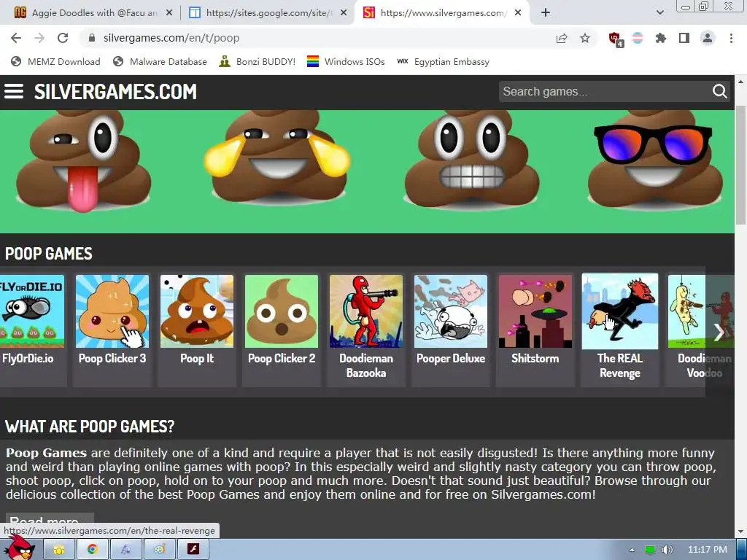The height and width of the screenshot is (560, 747).
Task: Open the Windows ISOs bookmark
Action: [346, 61]
